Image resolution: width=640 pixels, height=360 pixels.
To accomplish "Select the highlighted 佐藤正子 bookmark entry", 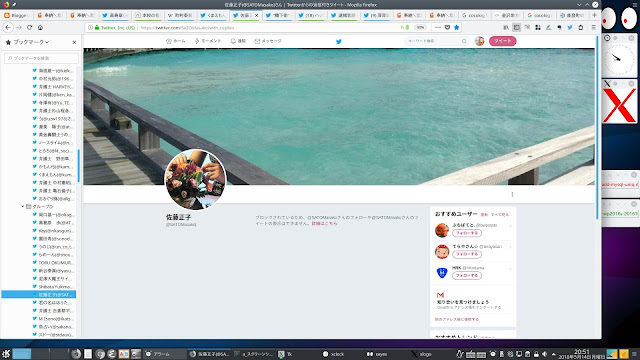I will (x=39, y=294).
